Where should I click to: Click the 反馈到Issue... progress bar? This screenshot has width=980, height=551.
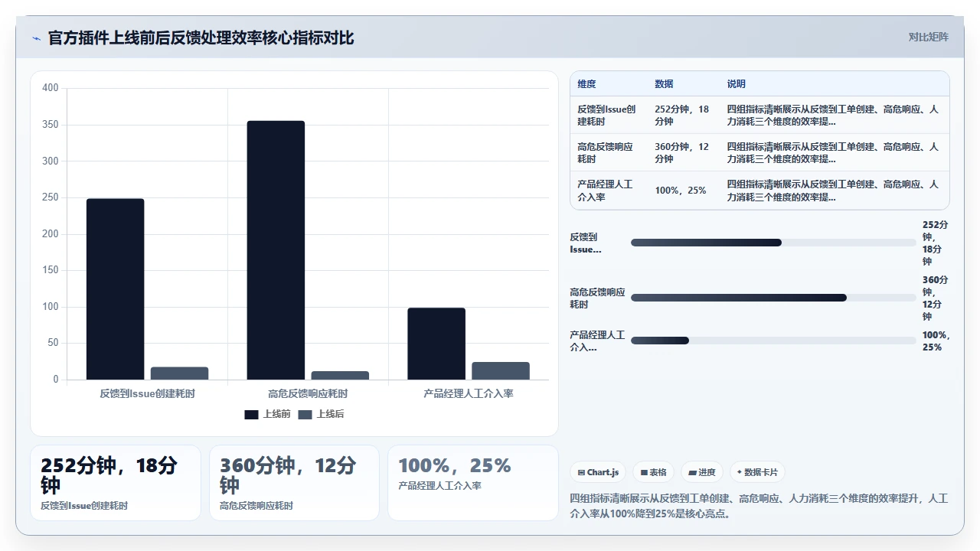[x=773, y=243]
